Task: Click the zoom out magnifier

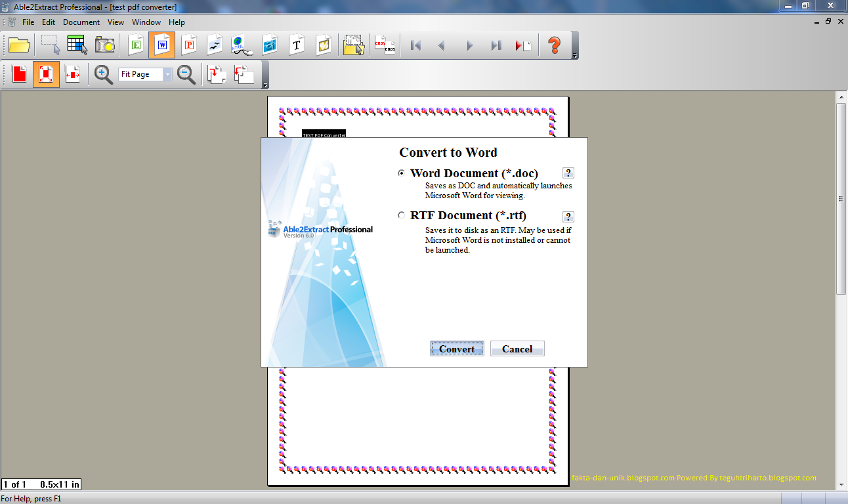Action: click(x=186, y=75)
